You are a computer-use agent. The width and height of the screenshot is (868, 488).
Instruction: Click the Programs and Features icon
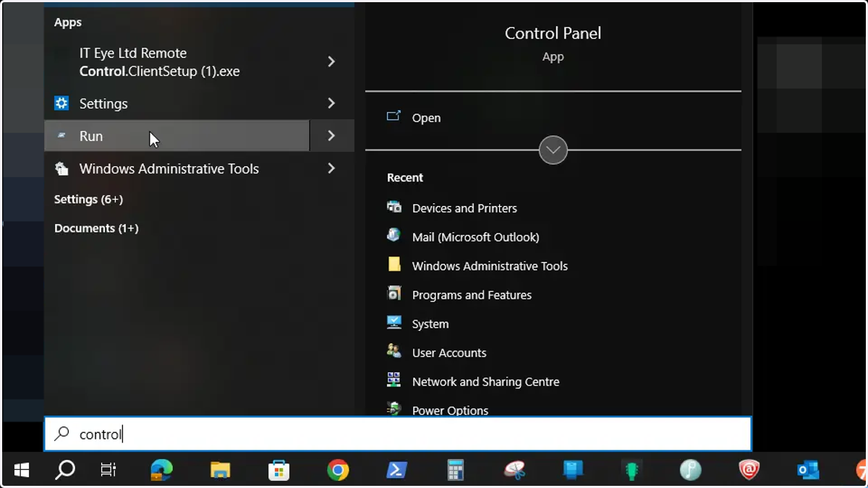[x=394, y=294]
